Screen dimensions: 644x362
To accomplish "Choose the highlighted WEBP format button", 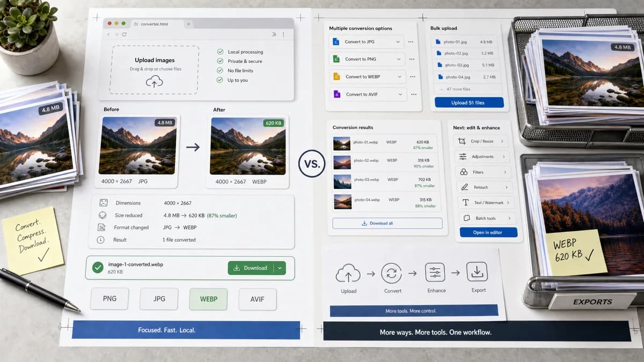I will 208,299.
